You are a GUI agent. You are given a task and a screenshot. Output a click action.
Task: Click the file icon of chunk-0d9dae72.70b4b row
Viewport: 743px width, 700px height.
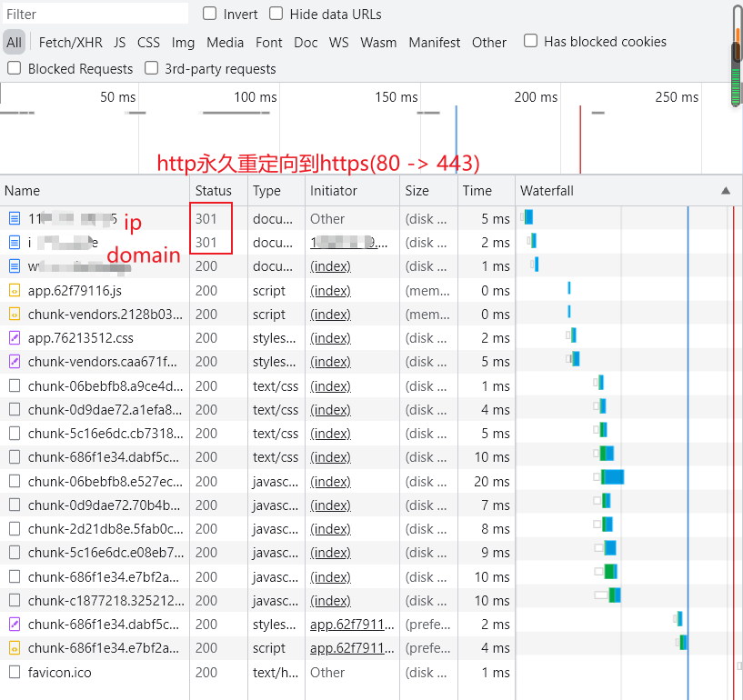click(15, 505)
